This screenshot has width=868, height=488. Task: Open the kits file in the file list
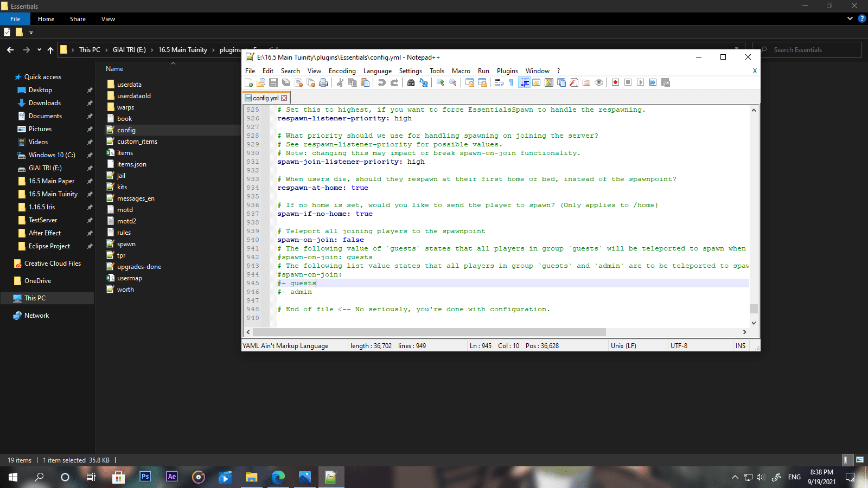pyautogui.click(x=122, y=187)
